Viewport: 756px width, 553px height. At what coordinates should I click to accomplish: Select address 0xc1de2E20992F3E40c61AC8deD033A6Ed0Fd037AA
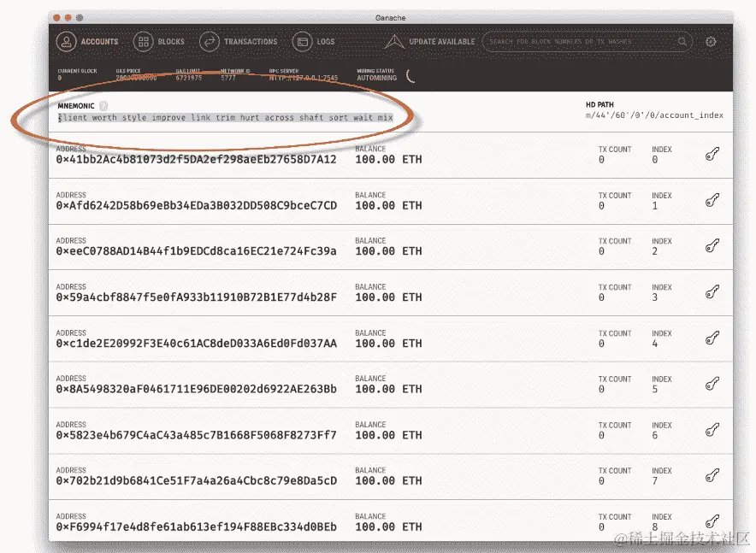[196, 344]
